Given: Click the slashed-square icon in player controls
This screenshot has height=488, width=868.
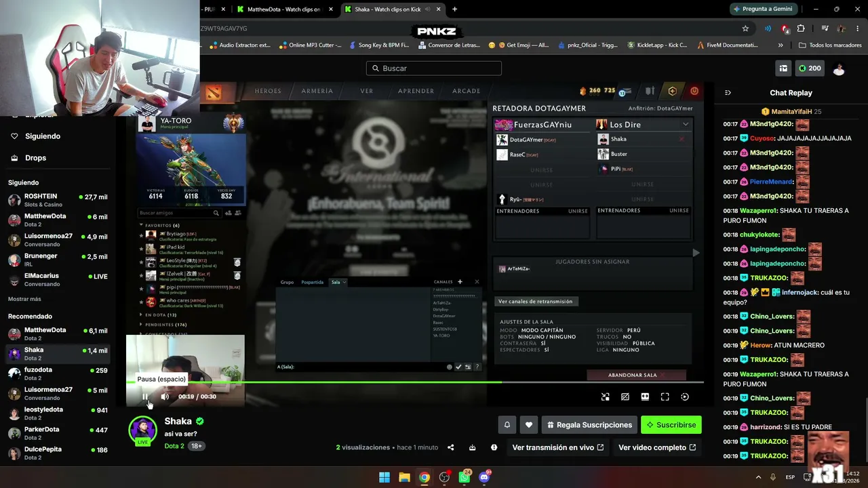Looking at the screenshot, I should 625,397.
